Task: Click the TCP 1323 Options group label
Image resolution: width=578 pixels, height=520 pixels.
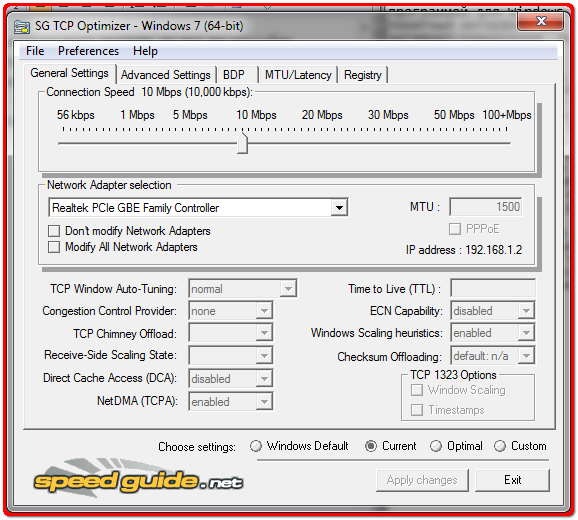Action: [x=453, y=375]
